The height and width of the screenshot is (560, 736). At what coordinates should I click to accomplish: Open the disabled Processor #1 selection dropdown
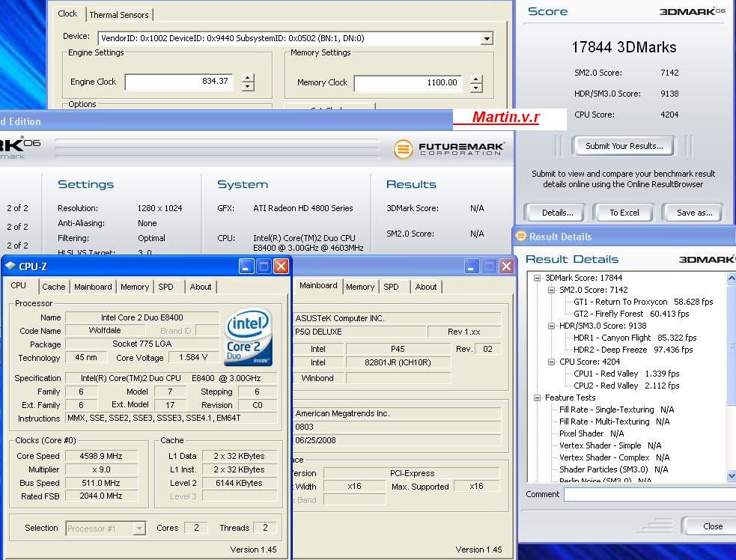tap(139, 528)
